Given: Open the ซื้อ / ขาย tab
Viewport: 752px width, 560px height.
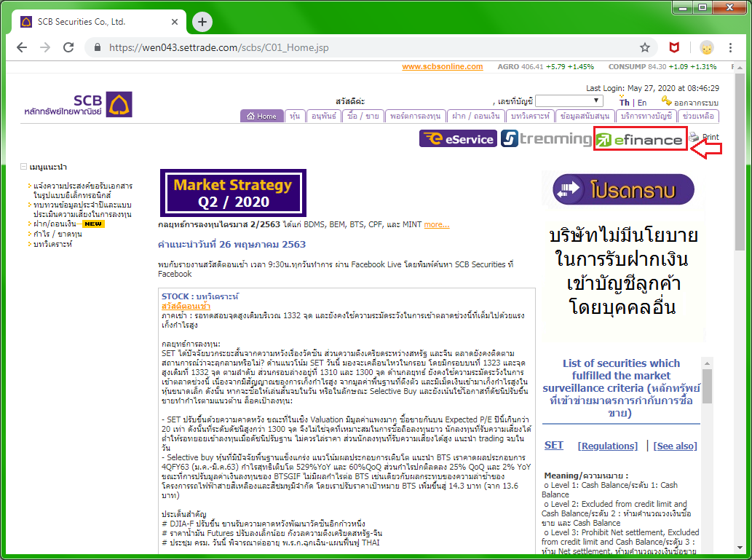Looking at the screenshot, I should (363, 116).
